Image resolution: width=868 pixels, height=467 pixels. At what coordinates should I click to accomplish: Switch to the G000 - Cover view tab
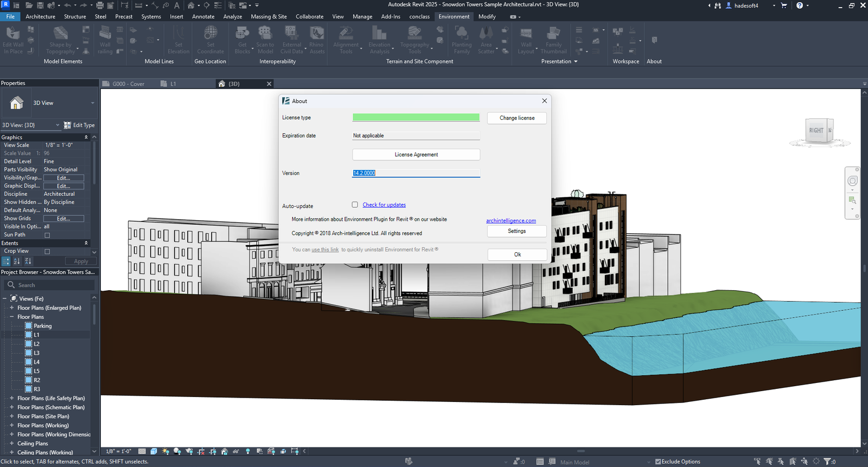click(x=129, y=84)
